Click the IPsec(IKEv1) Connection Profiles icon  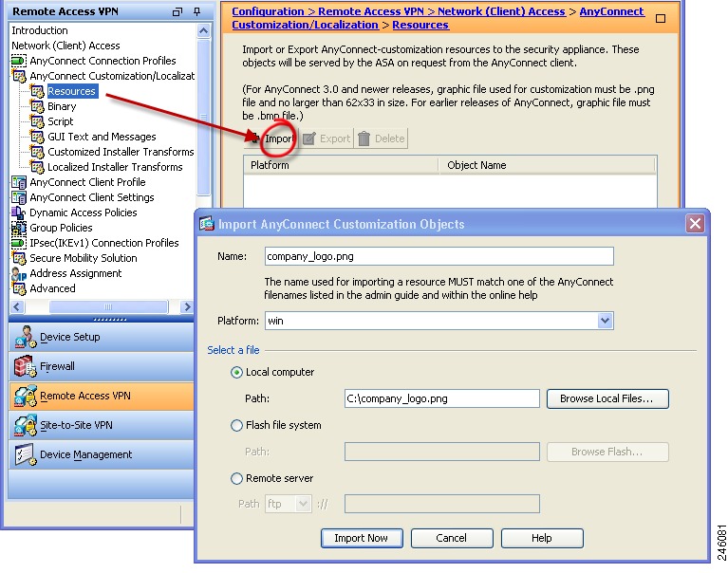(x=19, y=243)
